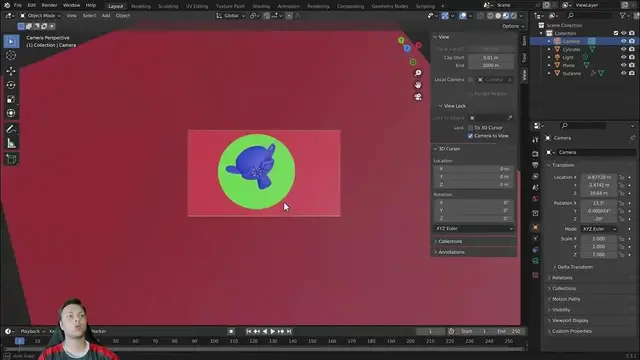
Task: Click the Clip Start value field
Action: point(491,58)
